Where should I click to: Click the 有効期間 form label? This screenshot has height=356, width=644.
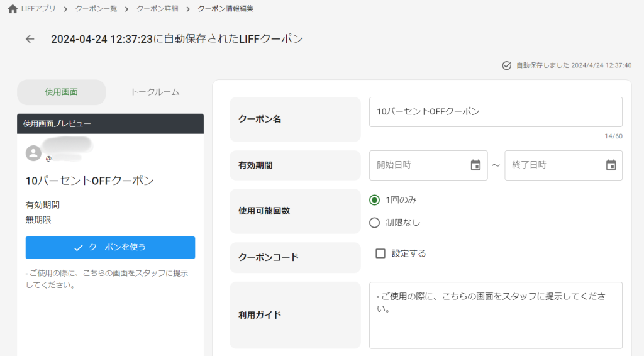(255, 165)
